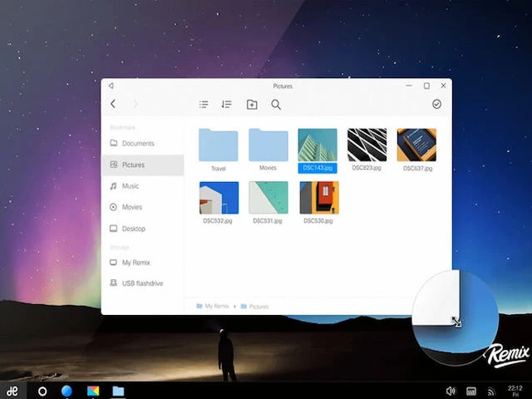Image resolution: width=532 pixels, height=399 pixels.
Task: Select the DSC823.jpg thumbnail
Action: pyautogui.click(x=366, y=145)
